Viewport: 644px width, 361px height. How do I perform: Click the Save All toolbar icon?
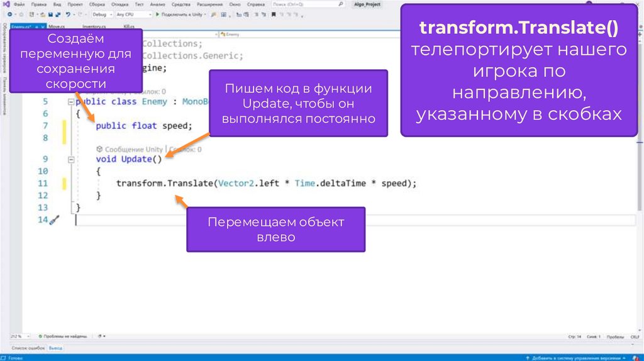pos(58,14)
